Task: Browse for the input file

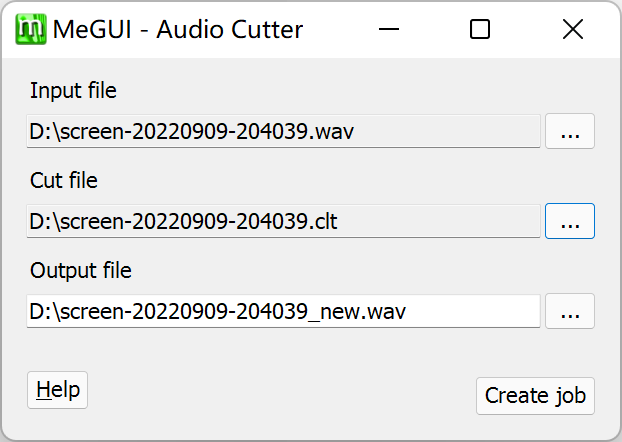Action: (570, 132)
